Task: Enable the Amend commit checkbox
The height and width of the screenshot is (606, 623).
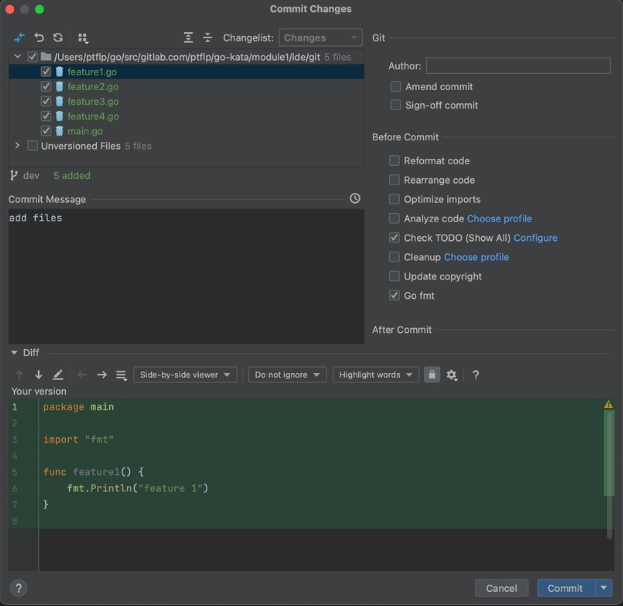Action: coord(396,87)
